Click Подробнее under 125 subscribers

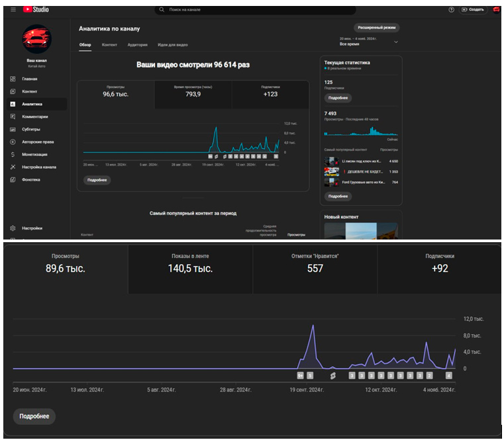338,98
